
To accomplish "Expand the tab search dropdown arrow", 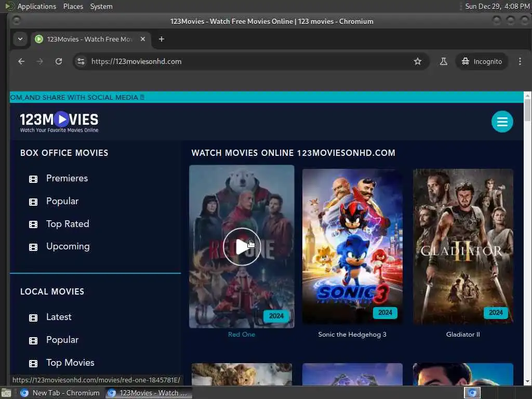I will (x=20, y=39).
